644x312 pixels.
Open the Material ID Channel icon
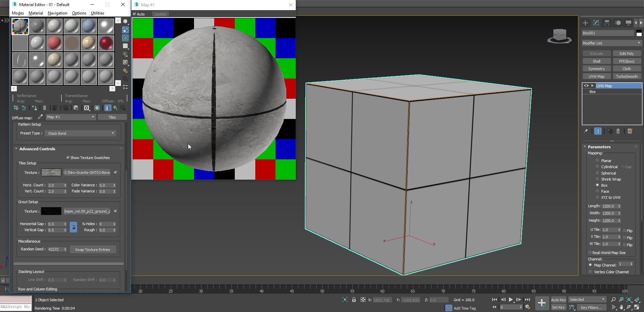pyautogui.click(x=87, y=108)
